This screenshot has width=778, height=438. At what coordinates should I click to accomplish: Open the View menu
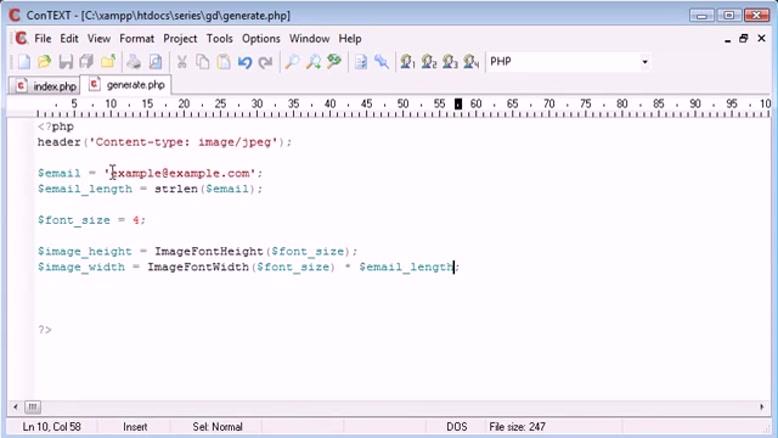[99, 39]
